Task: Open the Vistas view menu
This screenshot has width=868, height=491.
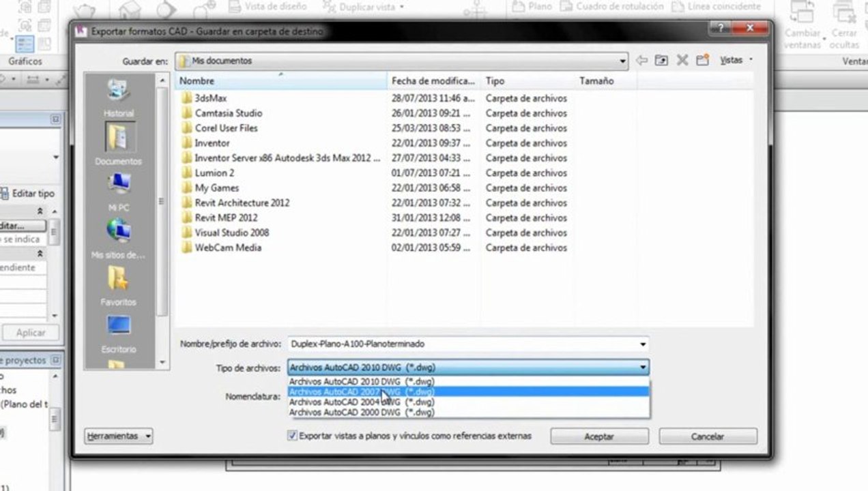Action: (736, 60)
